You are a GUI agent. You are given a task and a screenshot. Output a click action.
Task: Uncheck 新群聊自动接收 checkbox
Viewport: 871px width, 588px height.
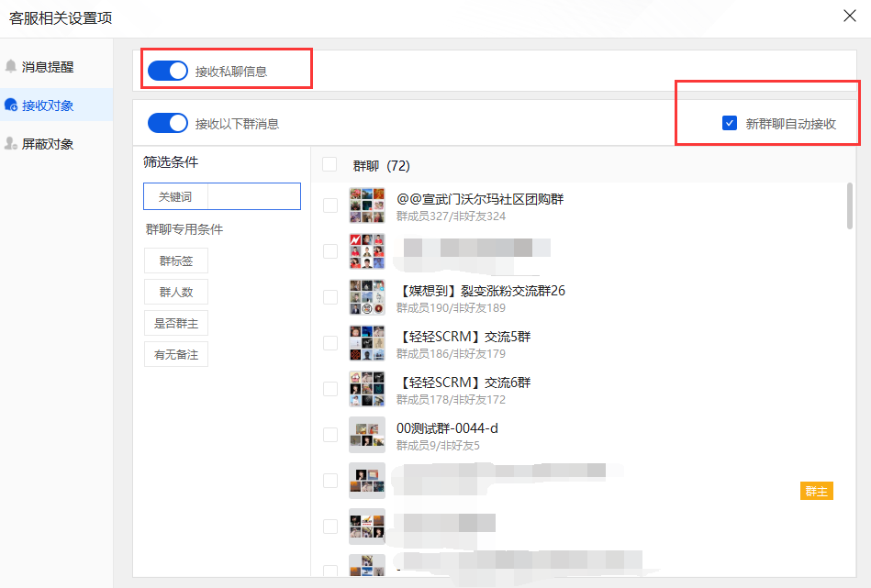(x=730, y=123)
